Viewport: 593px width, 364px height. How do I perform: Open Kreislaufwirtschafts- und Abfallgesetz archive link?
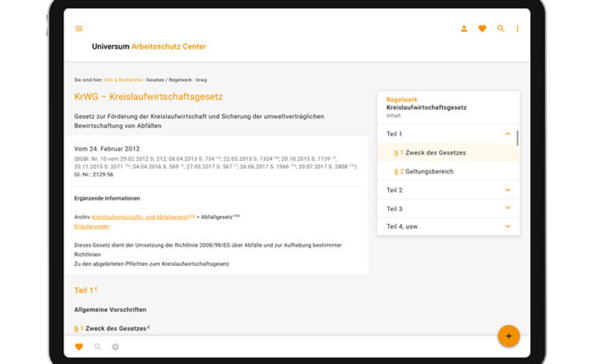(x=139, y=218)
